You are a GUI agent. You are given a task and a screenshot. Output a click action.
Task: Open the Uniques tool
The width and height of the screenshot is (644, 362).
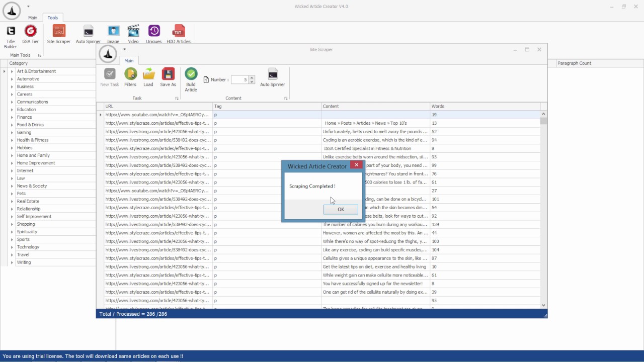coord(154,35)
